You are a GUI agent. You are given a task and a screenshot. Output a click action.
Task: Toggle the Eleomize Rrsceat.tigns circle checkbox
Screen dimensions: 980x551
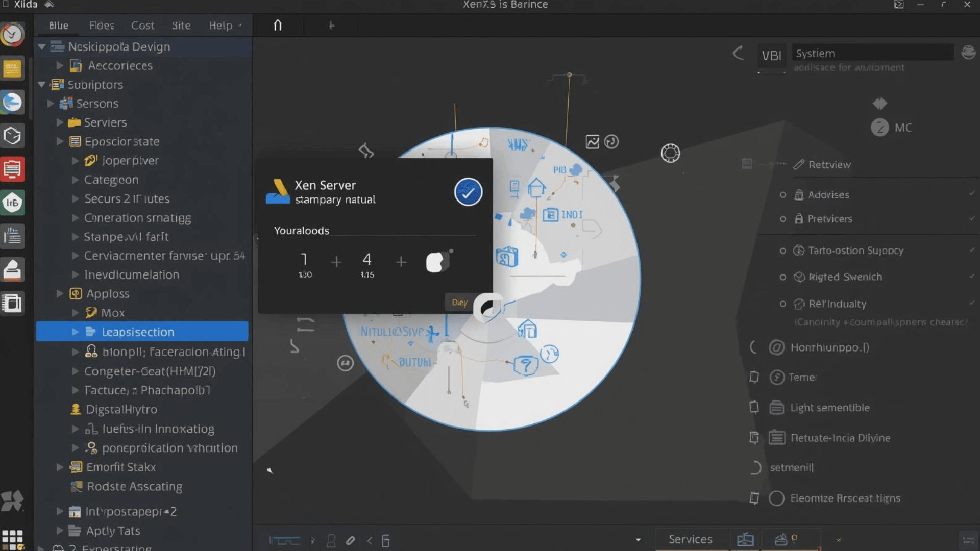click(x=776, y=498)
